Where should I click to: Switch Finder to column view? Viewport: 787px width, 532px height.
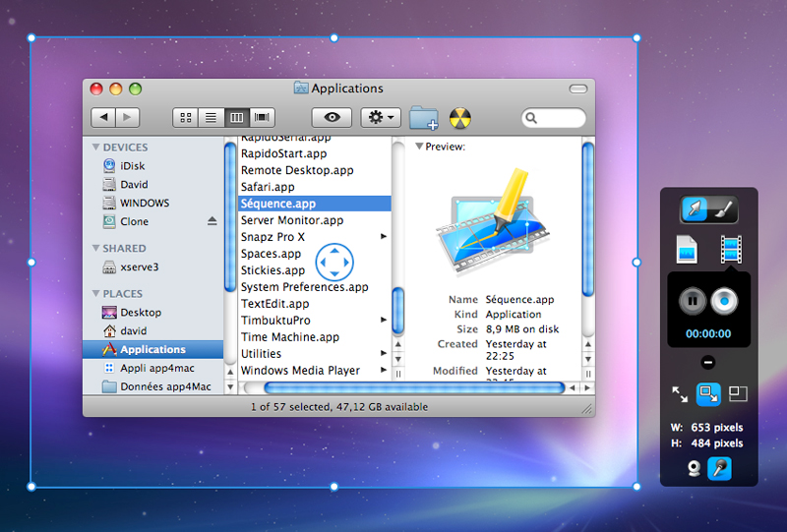click(236, 117)
